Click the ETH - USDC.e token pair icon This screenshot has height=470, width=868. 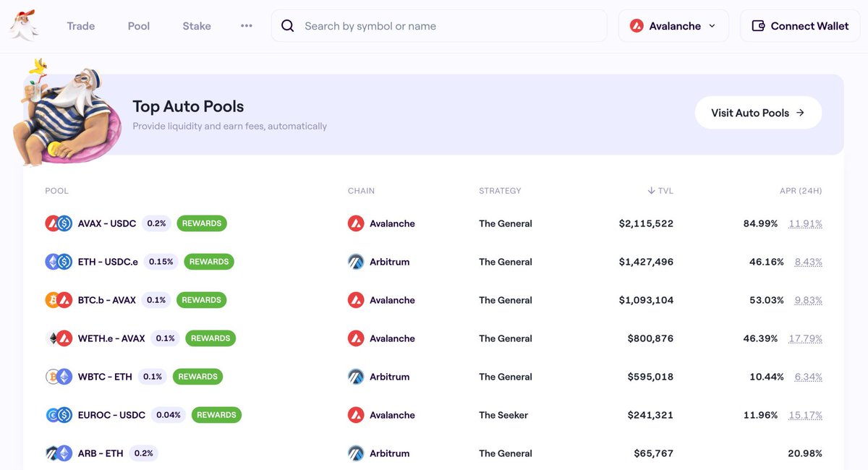(x=59, y=262)
